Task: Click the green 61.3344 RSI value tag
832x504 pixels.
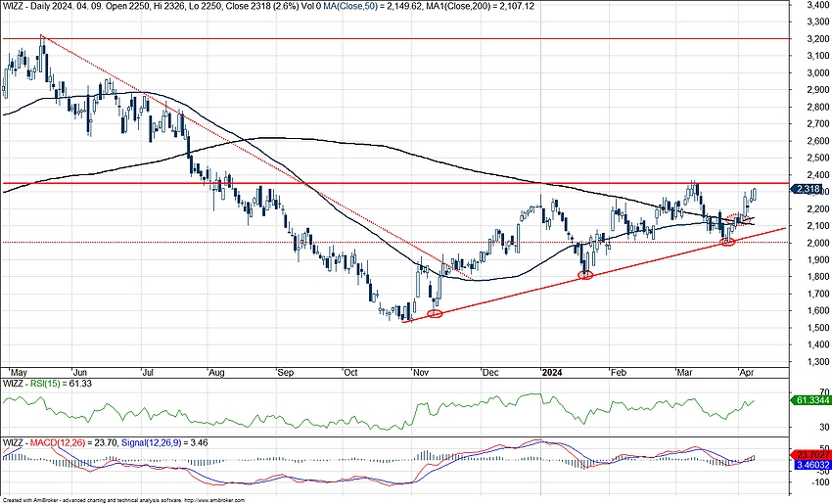Action: click(810, 400)
